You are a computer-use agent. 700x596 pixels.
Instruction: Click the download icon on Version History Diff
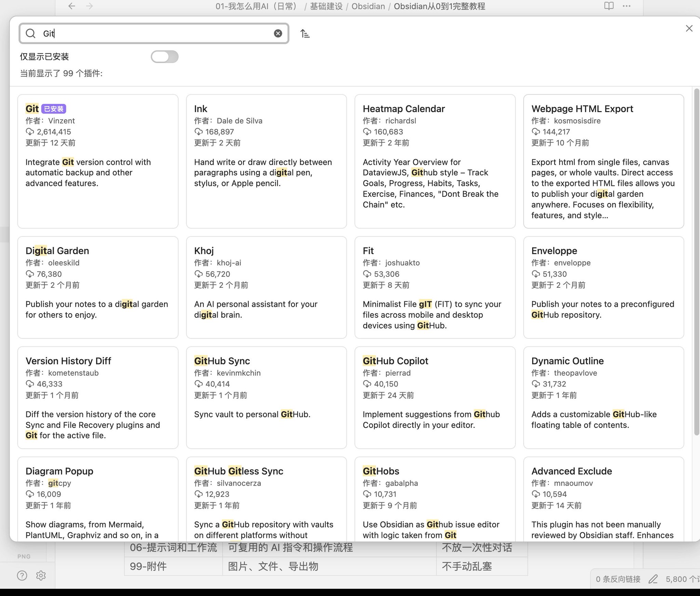coord(30,384)
